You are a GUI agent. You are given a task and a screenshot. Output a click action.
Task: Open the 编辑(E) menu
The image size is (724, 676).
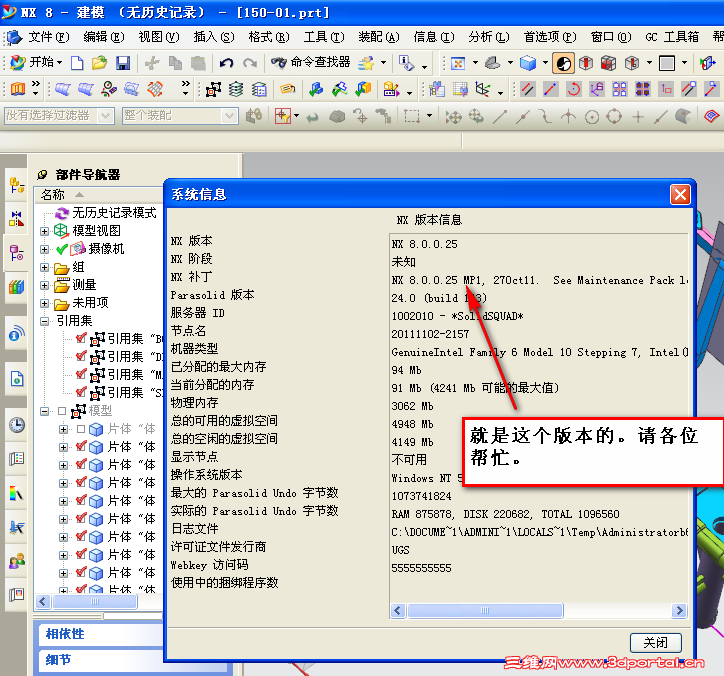coord(104,37)
